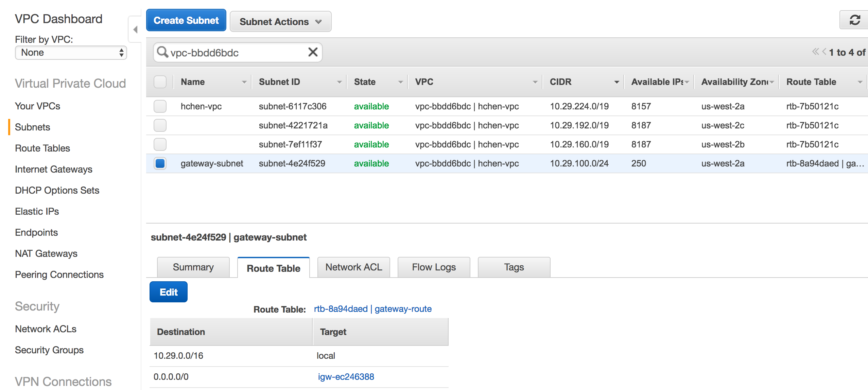The image size is (868, 390).
Task: Click the magnifying glass search icon
Action: [x=162, y=52]
